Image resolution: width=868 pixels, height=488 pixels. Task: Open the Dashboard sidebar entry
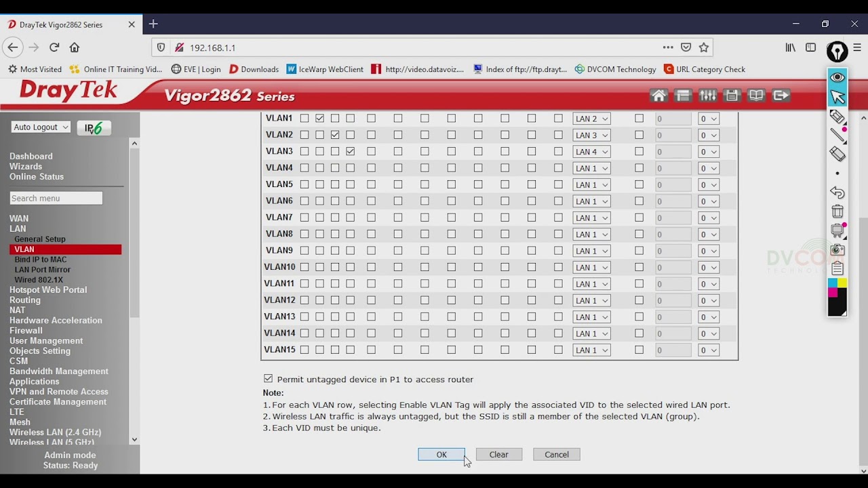point(31,156)
